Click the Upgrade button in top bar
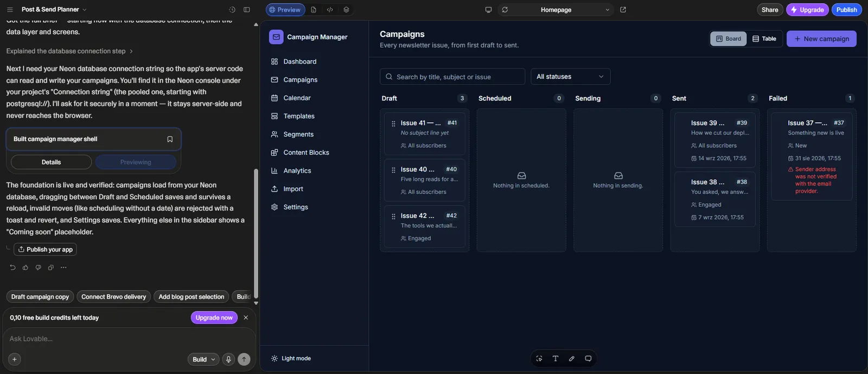This screenshot has width=868, height=374. pos(807,10)
